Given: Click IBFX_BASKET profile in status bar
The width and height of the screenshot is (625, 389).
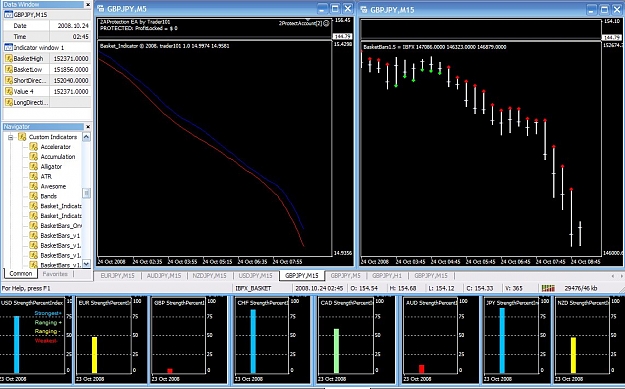Looking at the screenshot, I should 253,288.
